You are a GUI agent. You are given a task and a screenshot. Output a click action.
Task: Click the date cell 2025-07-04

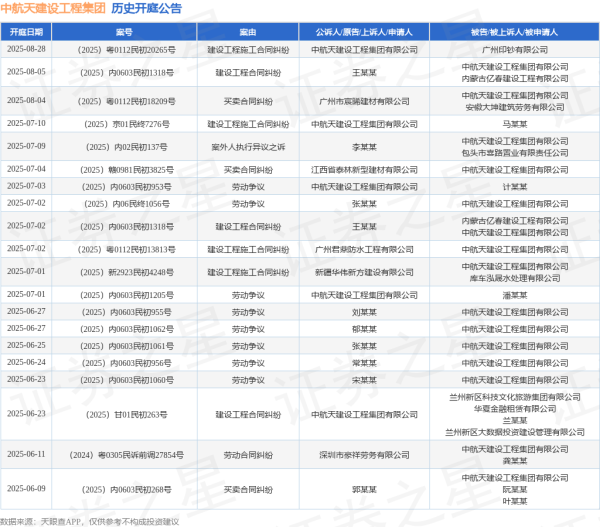(26, 169)
